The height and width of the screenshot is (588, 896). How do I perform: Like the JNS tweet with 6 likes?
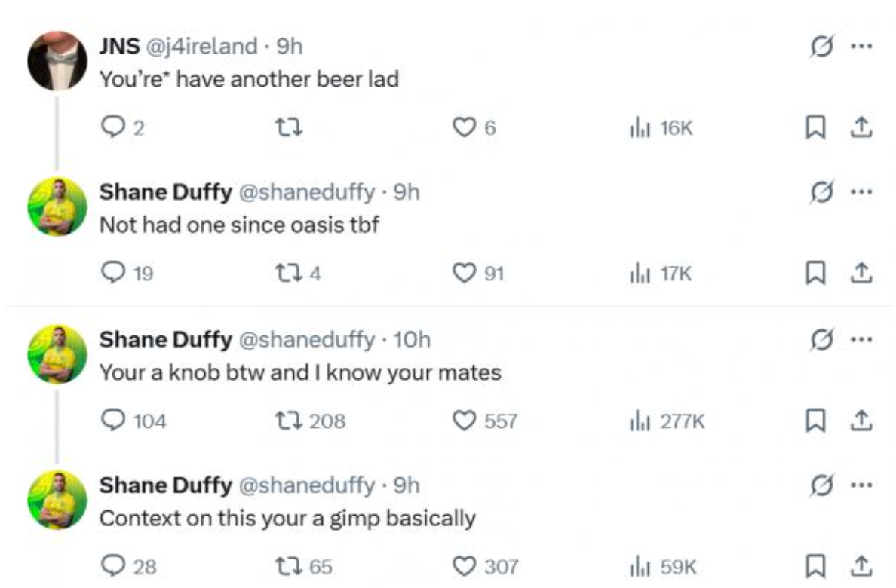462,129
